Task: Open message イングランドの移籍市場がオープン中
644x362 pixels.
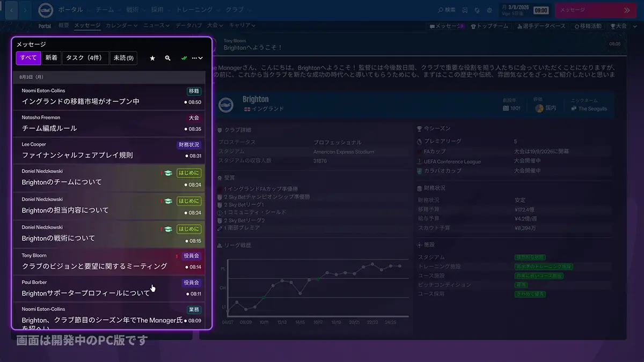Action: click(x=109, y=97)
